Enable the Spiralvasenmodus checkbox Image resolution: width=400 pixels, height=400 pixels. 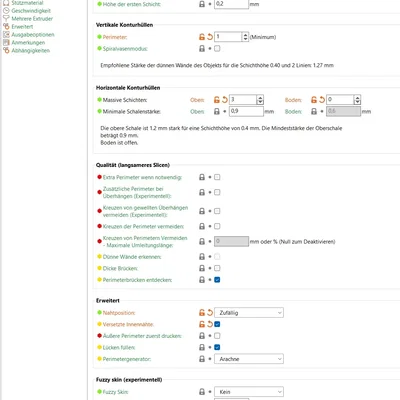click(x=217, y=49)
